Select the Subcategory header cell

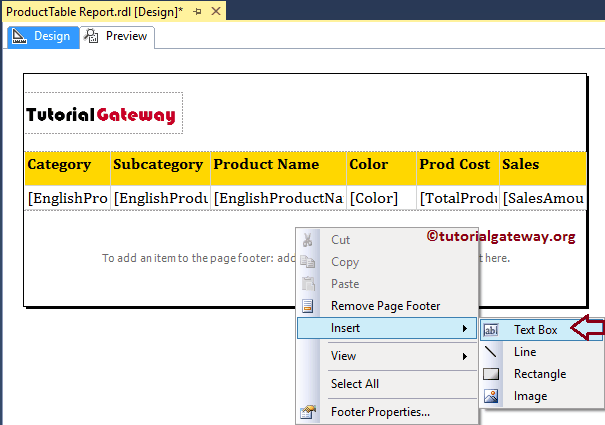[x=161, y=168]
